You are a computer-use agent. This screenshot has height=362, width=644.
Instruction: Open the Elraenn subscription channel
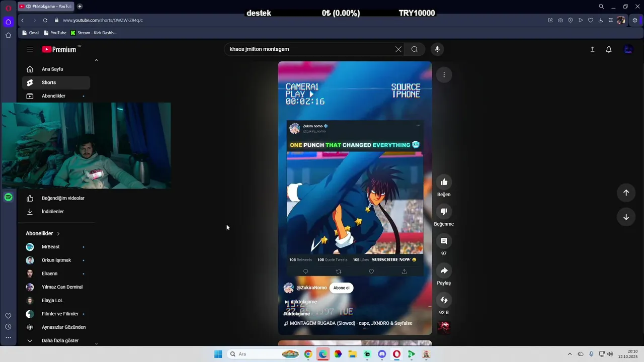(x=56, y=274)
